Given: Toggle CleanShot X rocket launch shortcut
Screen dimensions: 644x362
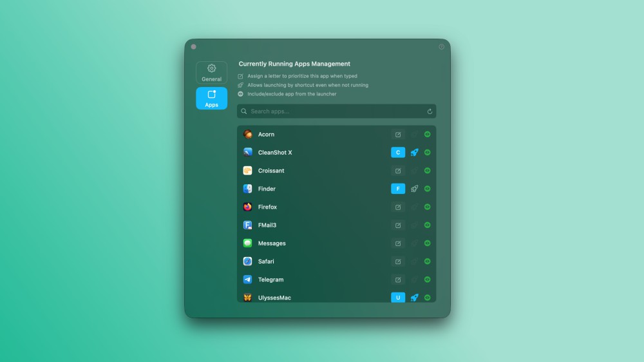Looking at the screenshot, I should 414,153.
